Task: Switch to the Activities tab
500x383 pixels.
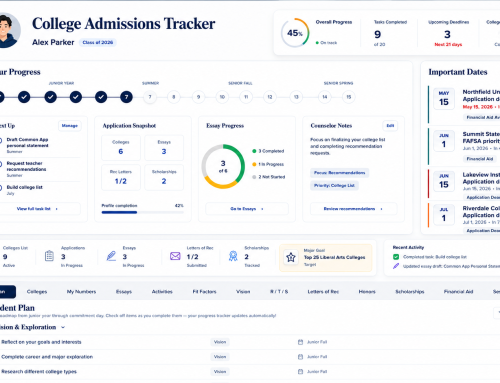Action: 162,292
